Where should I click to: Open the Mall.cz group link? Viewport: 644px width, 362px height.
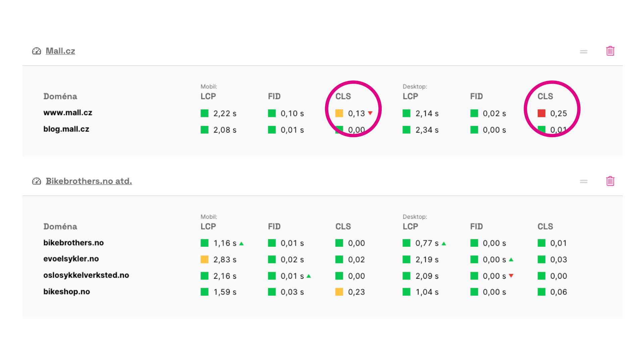(60, 51)
